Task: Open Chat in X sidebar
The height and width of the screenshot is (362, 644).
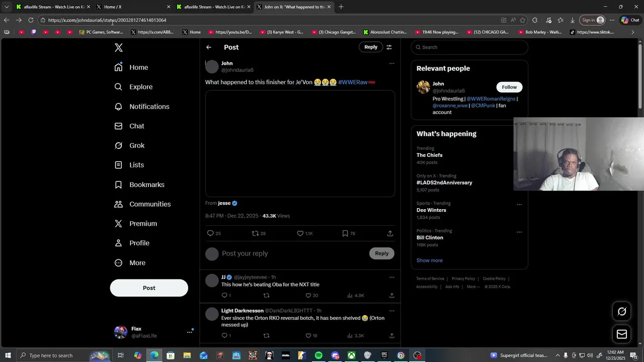Action: click(x=129, y=126)
